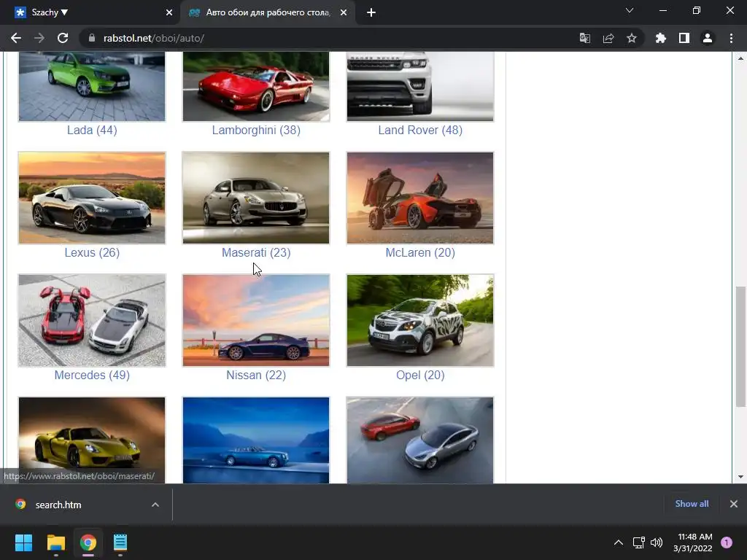Open the Lamborghini (38) link
The height and width of the screenshot is (560, 747).
[256, 130]
